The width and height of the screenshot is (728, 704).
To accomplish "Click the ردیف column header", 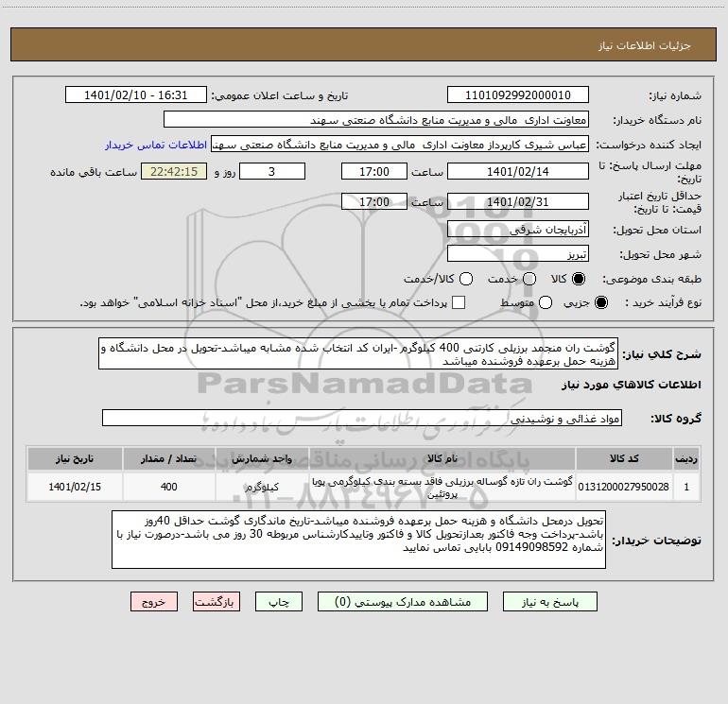I will [x=686, y=458].
